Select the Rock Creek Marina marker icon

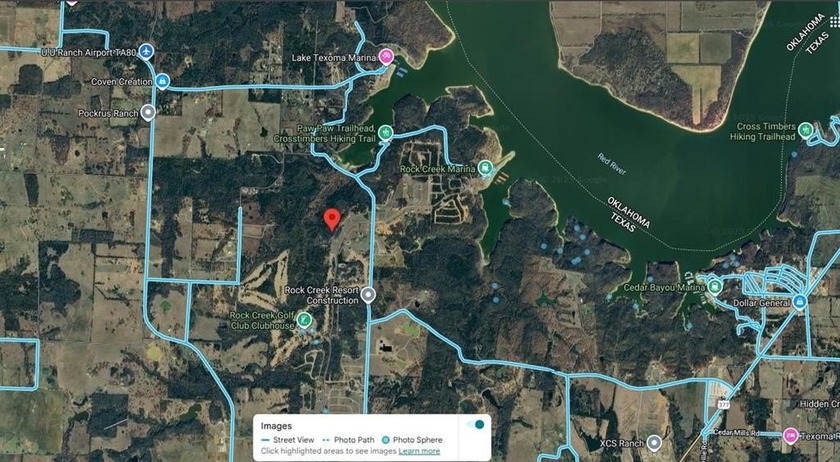click(x=485, y=168)
